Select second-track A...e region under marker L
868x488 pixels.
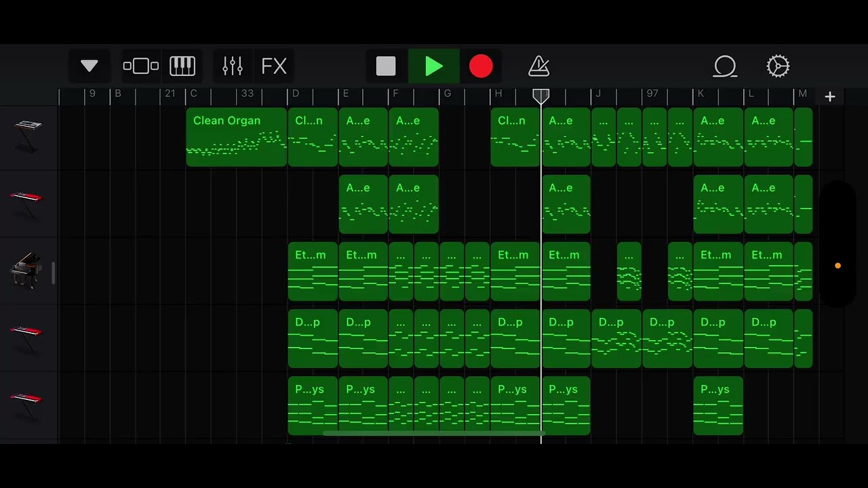point(769,204)
